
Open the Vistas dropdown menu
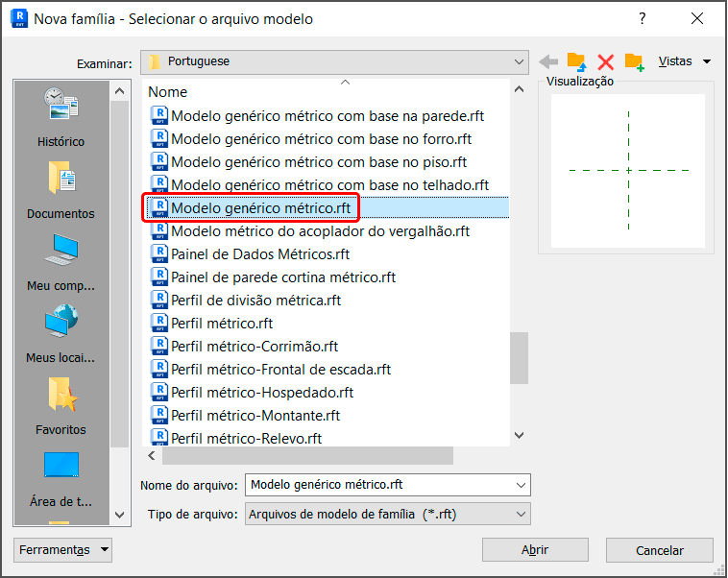tap(684, 61)
